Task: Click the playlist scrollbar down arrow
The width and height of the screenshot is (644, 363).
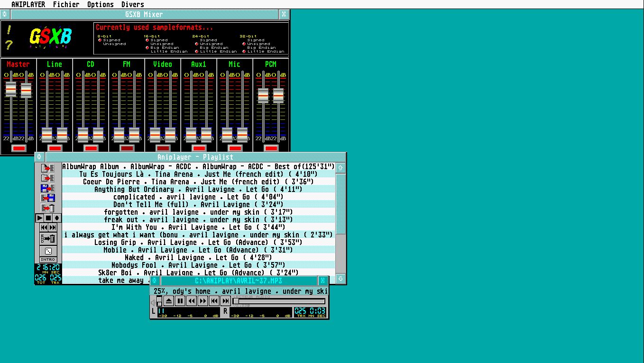Action: pos(340,278)
